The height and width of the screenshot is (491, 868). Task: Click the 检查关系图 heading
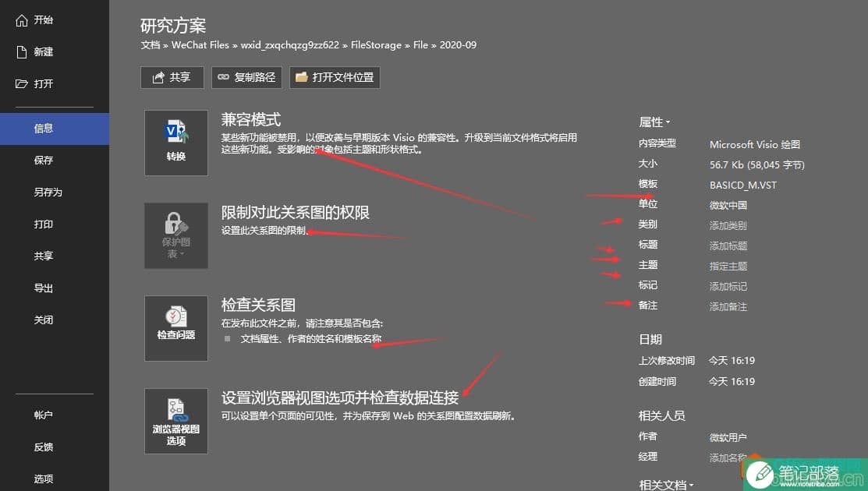coord(258,305)
